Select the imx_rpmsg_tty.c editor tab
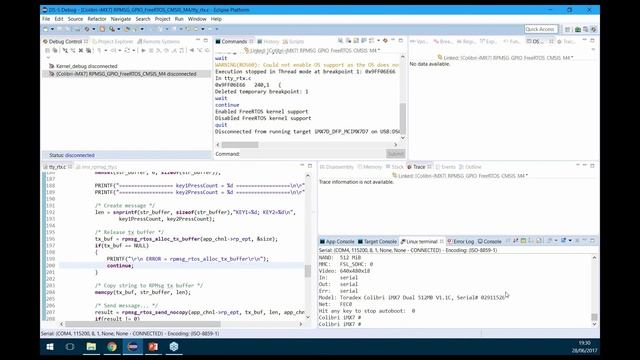The width and height of the screenshot is (640, 360). (96, 167)
